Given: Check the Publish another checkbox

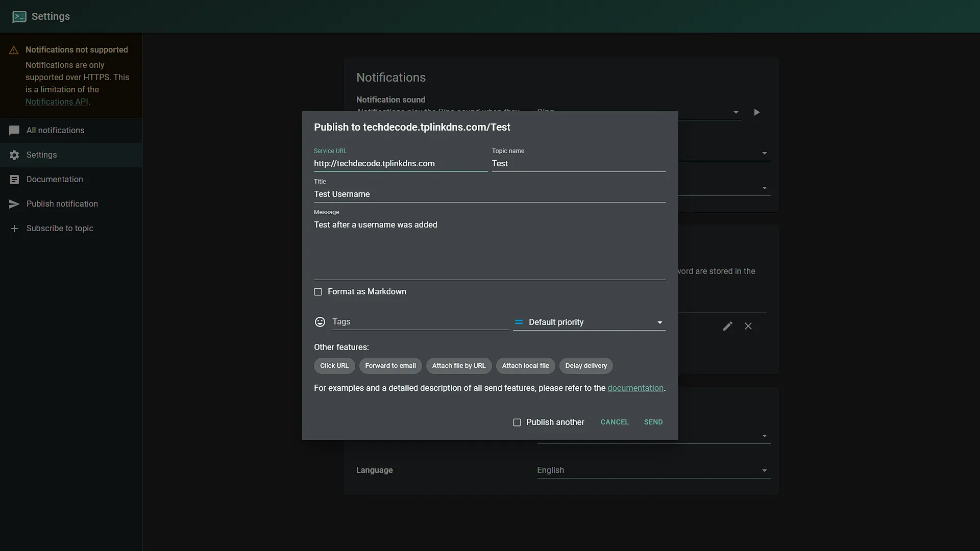Looking at the screenshot, I should (517, 422).
